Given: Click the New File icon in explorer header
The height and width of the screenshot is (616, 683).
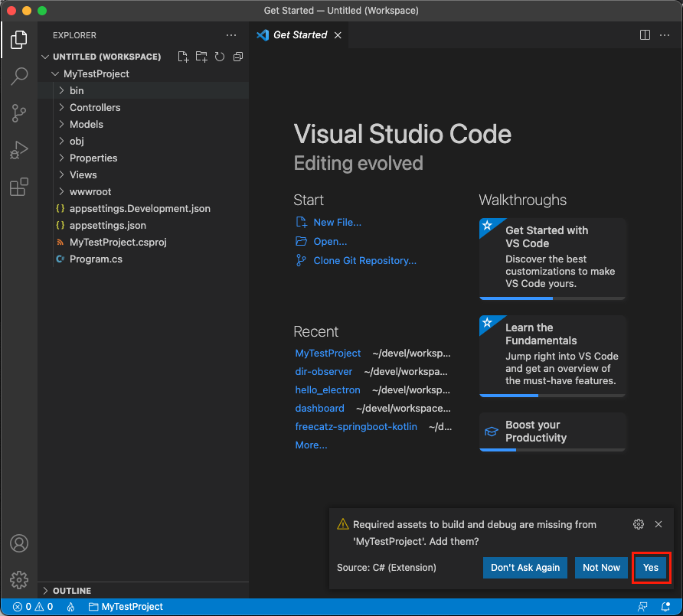Looking at the screenshot, I should tap(183, 57).
